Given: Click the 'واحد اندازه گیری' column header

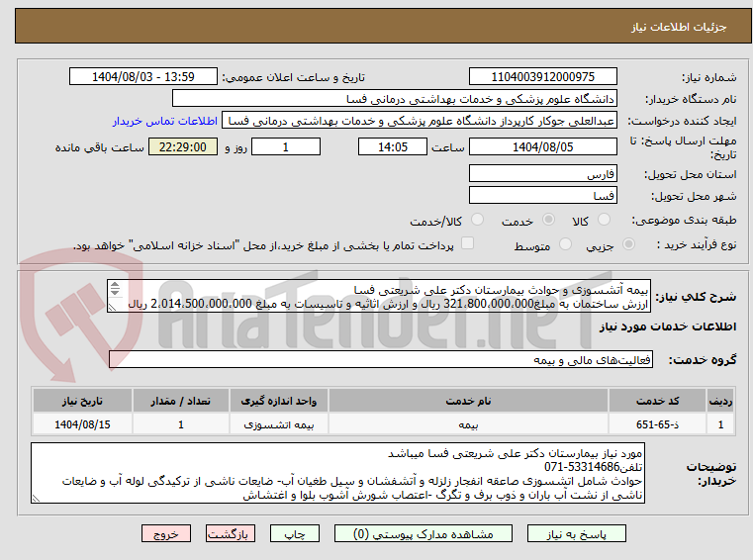Looking at the screenshot, I should tap(278, 401).
